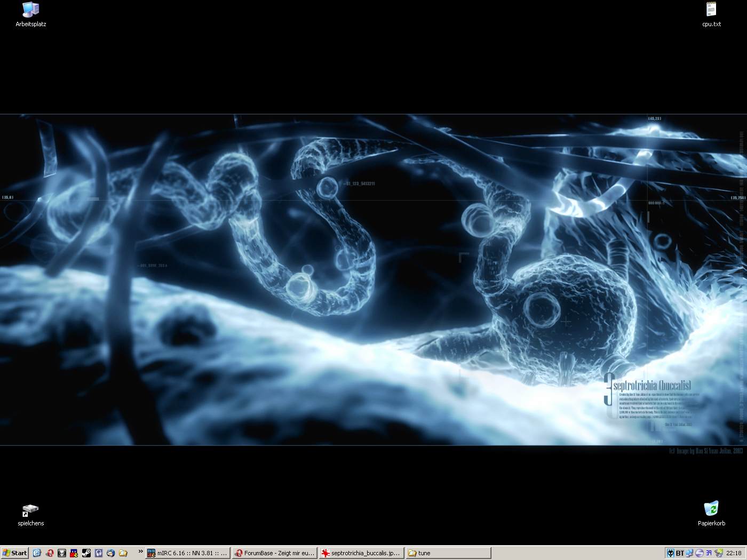Open the Arbeitsplatz desktop icon
The height and width of the screenshot is (560, 747).
pyautogui.click(x=30, y=14)
